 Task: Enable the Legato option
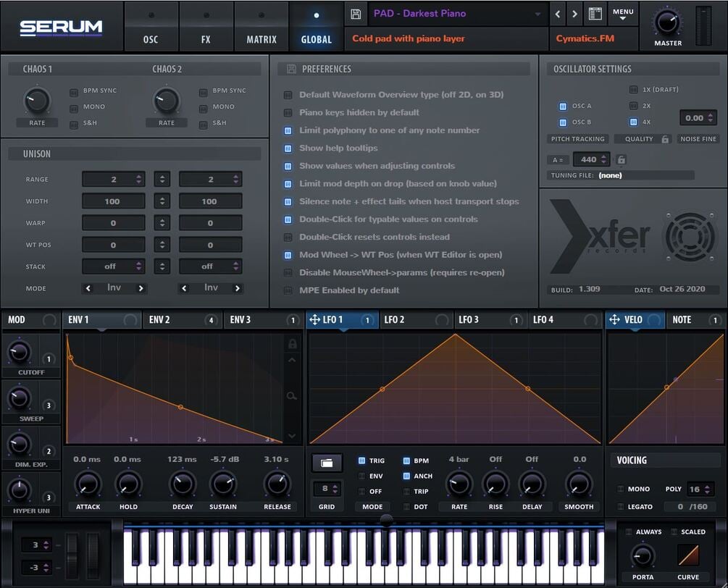tap(620, 507)
